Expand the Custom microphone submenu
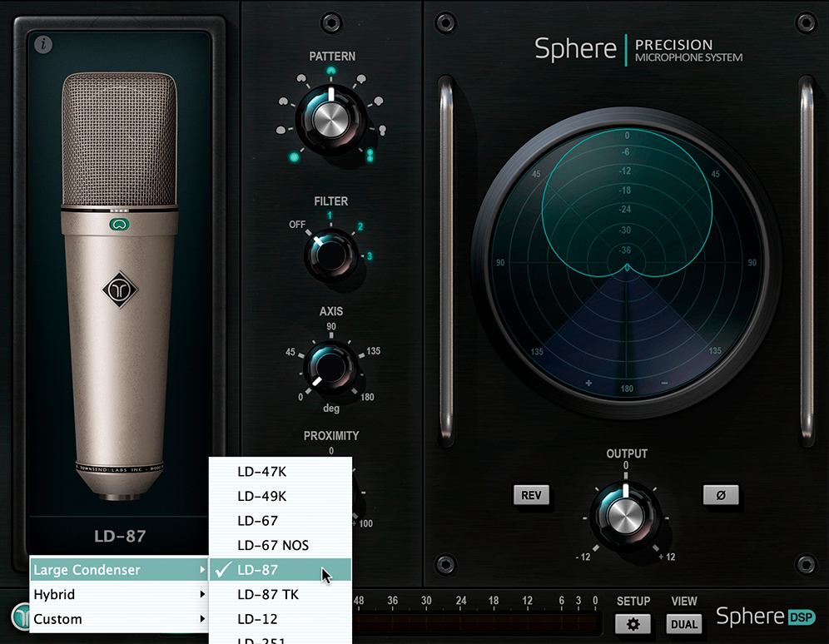 click(118, 619)
